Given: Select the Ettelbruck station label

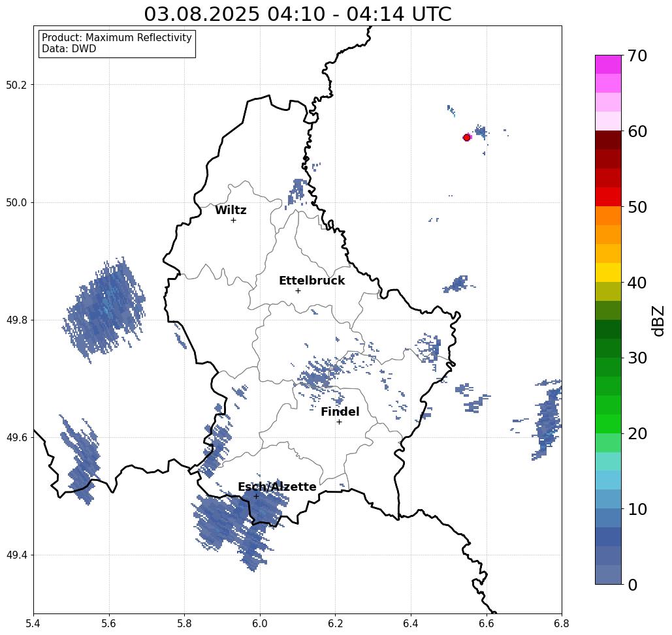Looking at the screenshot, I should pyautogui.click(x=312, y=281).
